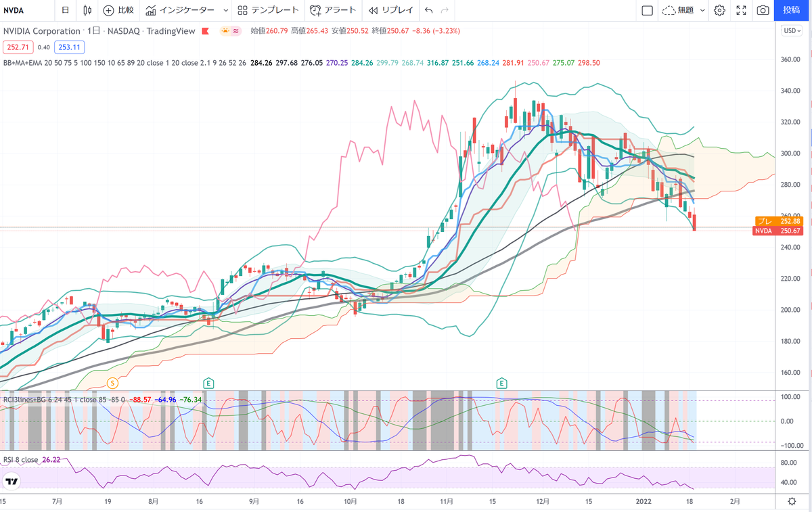The image size is (812, 512).
Task: Click the 360.00 price axis label
Action: point(790,60)
